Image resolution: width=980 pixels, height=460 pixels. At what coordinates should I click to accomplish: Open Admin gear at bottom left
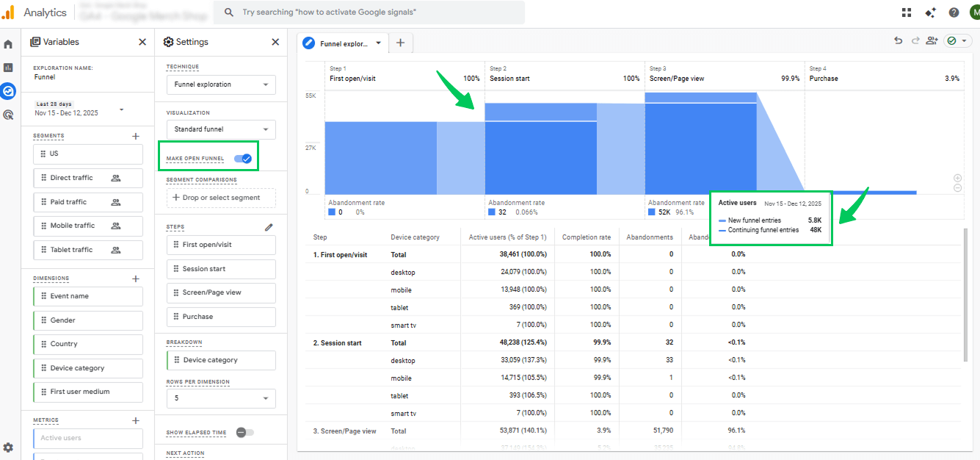8,448
